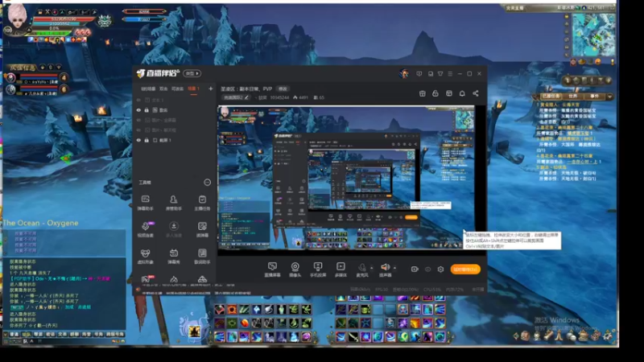Select the first team member portrait
The width and height of the screenshot is (644, 362).
(x=10, y=77)
